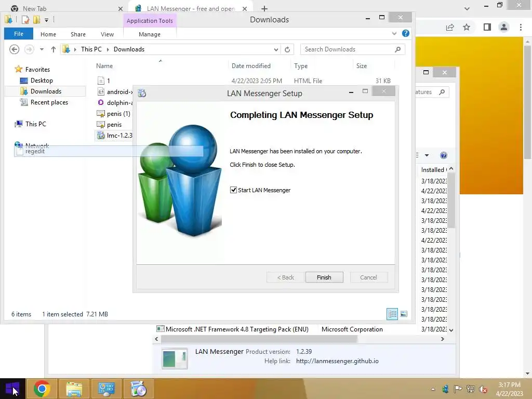Switch to the Share ribbon tab
Screen dimensions: 532x399
pos(78,34)
